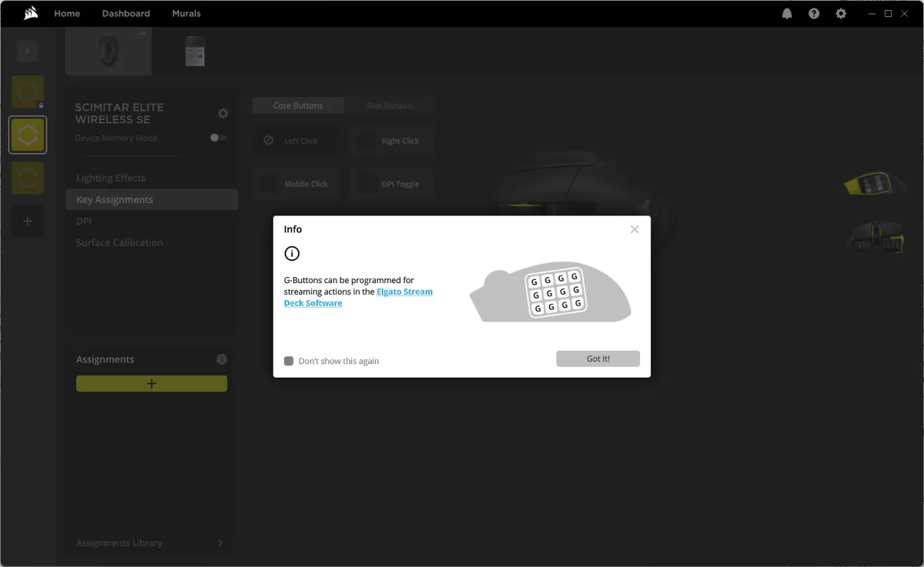Close the Info dialog with X

point(634,229)
